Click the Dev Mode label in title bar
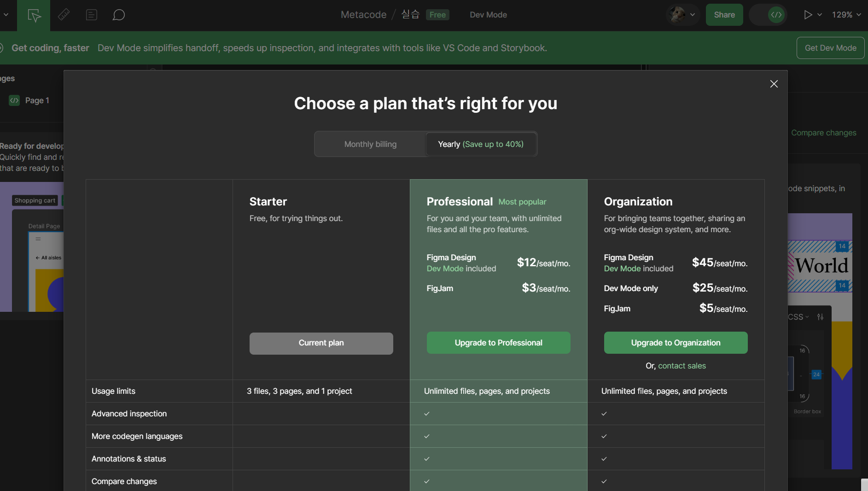The width and height of the screenshot is (868, 491). point(488,15)
